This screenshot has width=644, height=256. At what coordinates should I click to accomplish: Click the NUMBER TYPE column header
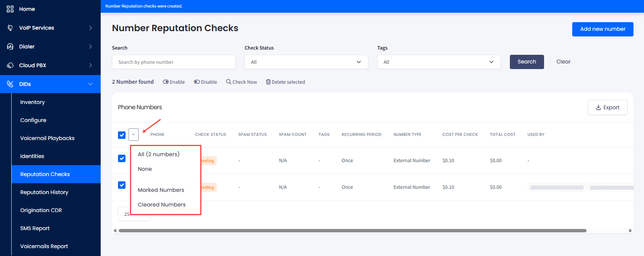click(x=407, y=134)
